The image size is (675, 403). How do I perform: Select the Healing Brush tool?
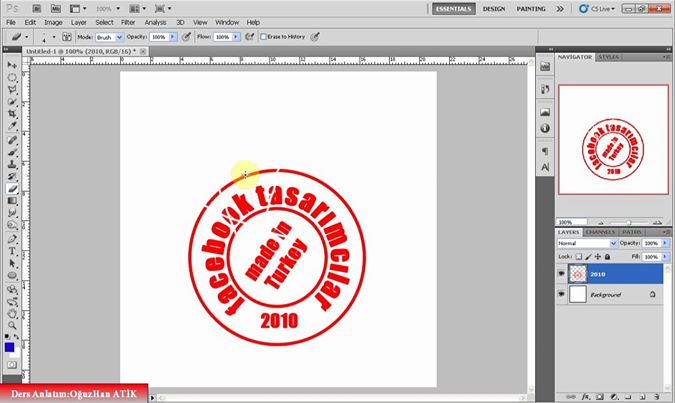[x=12, y=140]
